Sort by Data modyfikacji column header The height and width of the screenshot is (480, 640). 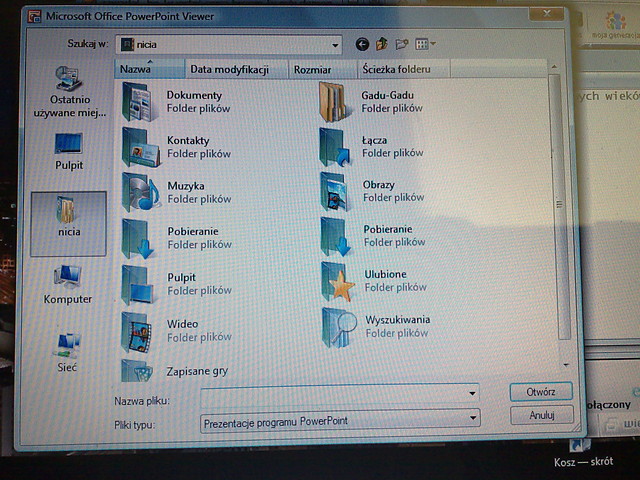point(236,69)
